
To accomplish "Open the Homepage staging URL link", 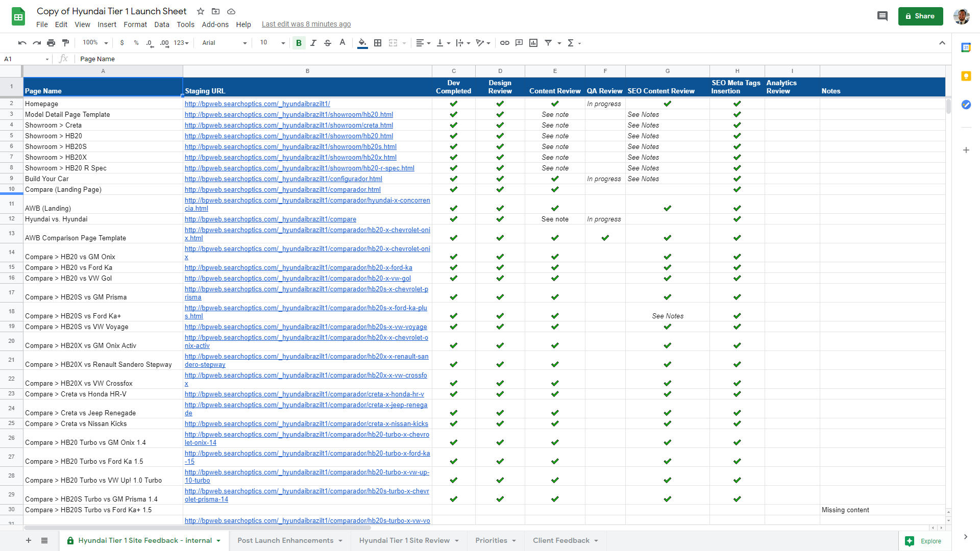I will point(257,104).
